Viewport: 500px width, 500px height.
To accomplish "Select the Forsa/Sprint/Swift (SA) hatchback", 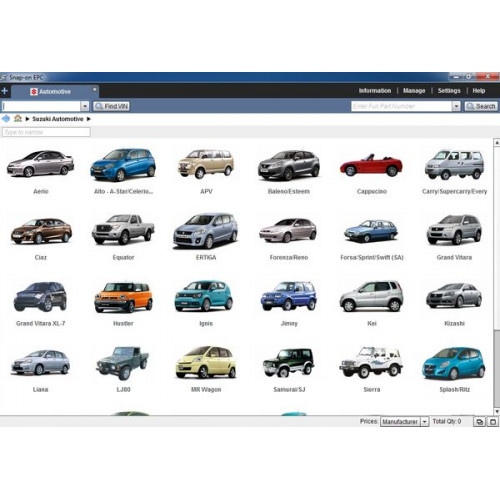I will click(371, 230).
